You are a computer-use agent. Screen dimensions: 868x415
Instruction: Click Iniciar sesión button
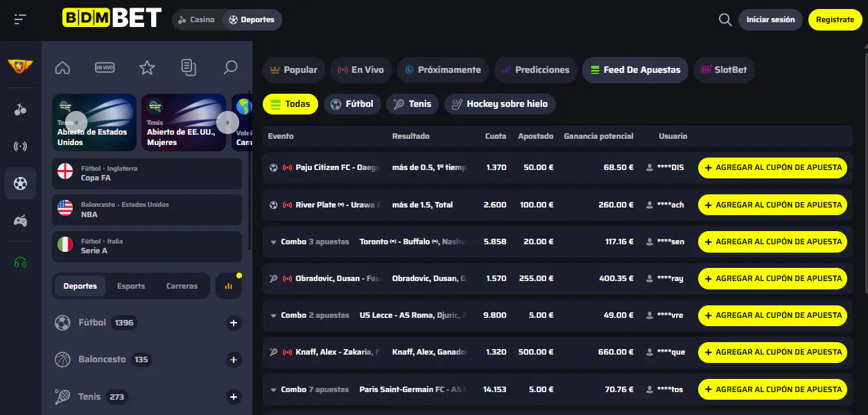770,19
